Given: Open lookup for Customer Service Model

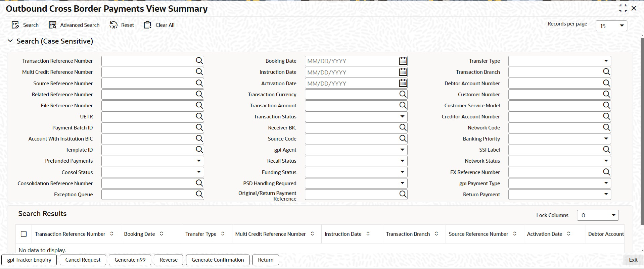Looking at the screenshot, I should (x=606, y=105).
